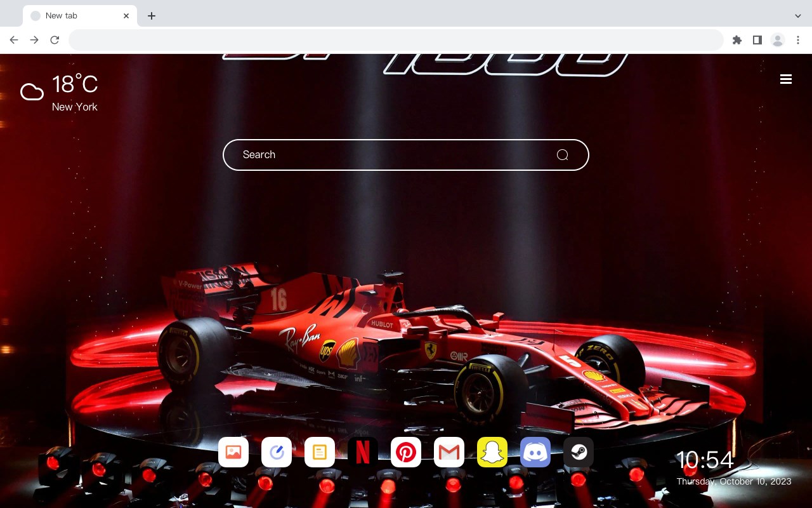Select the New tab tab

[80, 16]
